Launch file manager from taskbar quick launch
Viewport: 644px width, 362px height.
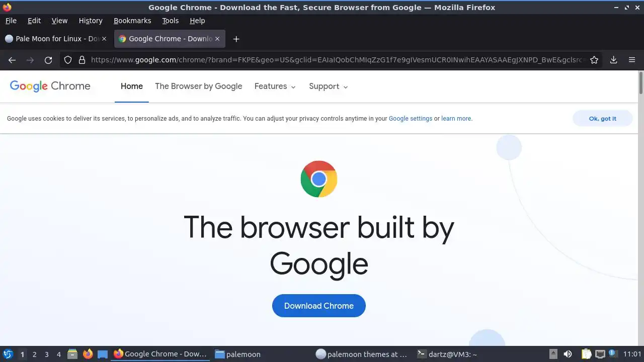(72, 354)
